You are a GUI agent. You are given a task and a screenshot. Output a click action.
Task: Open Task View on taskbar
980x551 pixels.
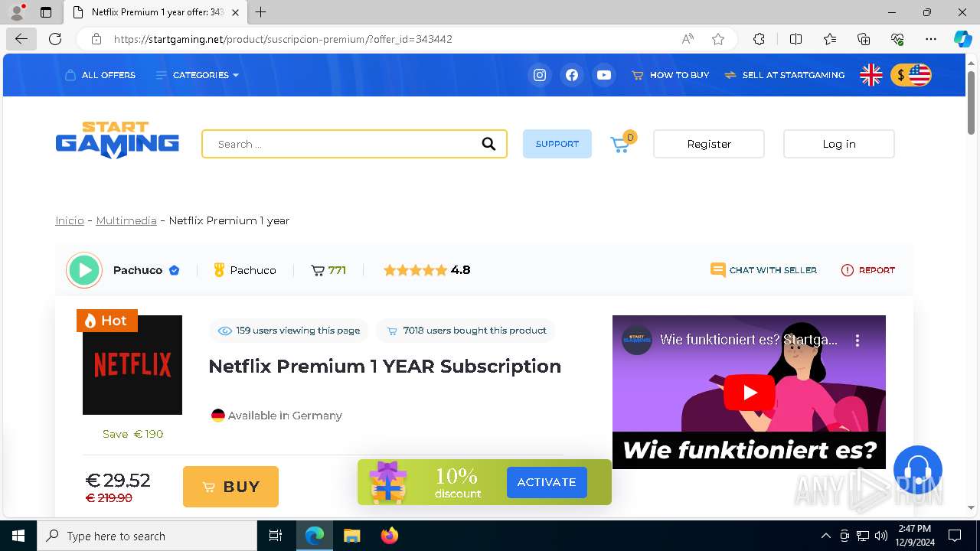coord(276,536)
